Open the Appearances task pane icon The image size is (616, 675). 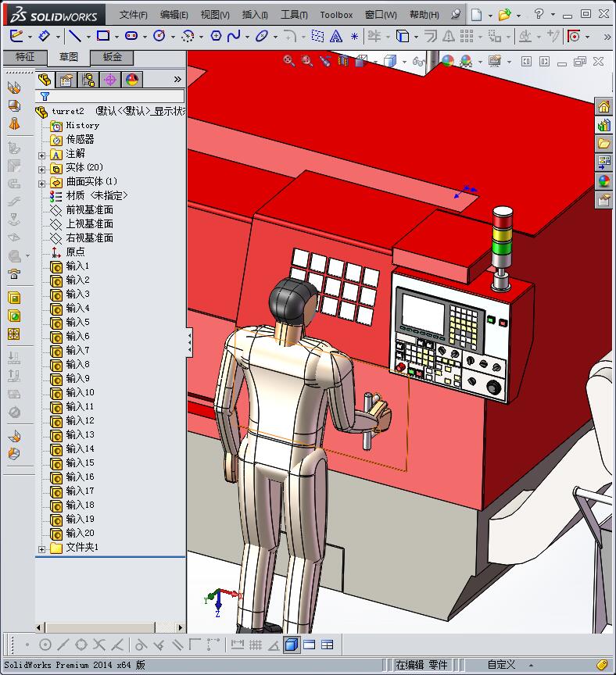click(x=603, y=181)
